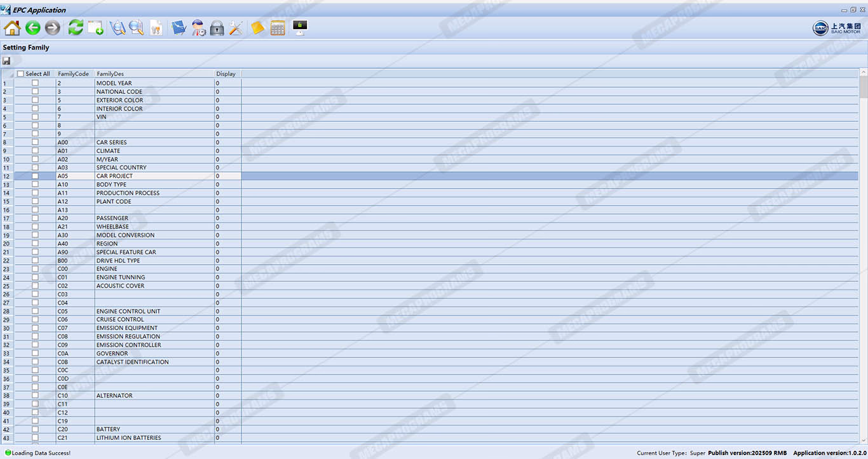Click the vertical scrollbar thumb

pos(864,86)
